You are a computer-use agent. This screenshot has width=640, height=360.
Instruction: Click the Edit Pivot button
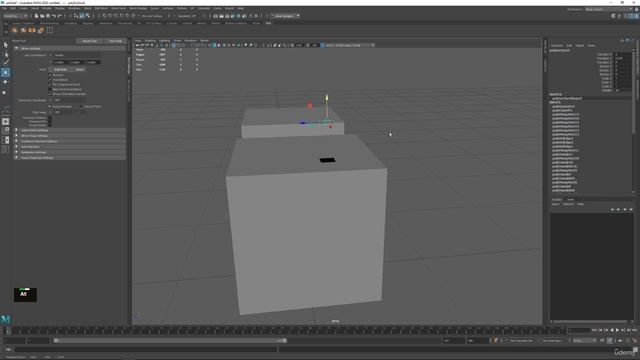[x=60, y=69]
